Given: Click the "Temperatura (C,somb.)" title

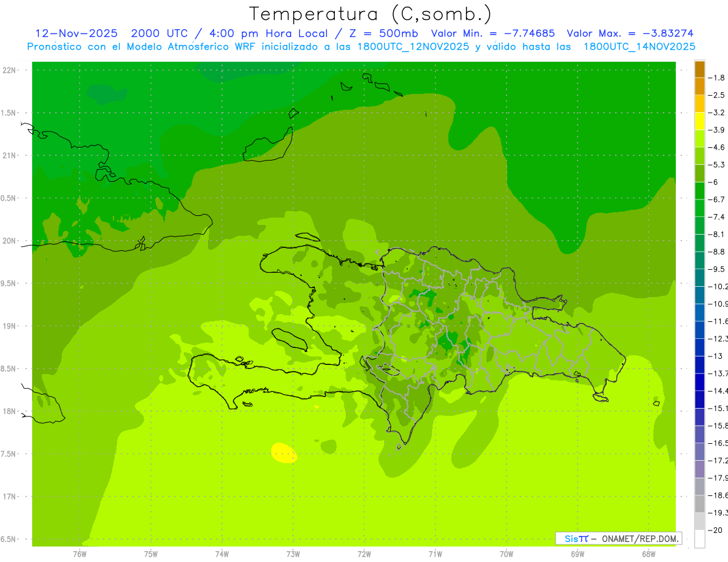Looking at the screenshot, I should coord(371,13).
